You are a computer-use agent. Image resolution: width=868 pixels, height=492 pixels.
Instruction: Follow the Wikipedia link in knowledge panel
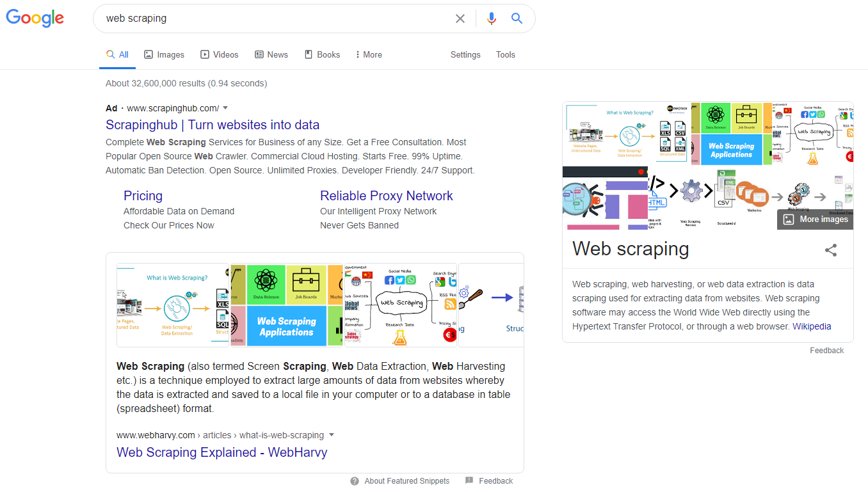pos(812,326)
